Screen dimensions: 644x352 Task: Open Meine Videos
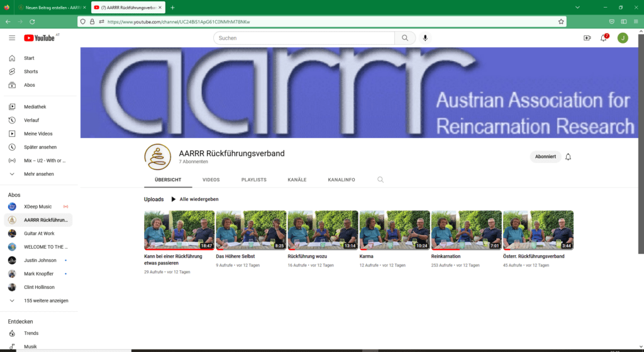click(40, 133)
